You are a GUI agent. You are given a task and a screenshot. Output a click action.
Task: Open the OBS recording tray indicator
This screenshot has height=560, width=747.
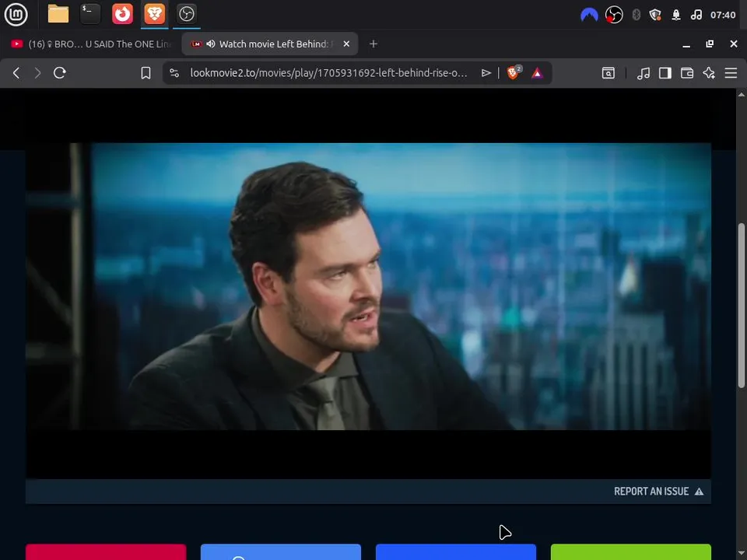pyautogui.click(x=614, y=16)
